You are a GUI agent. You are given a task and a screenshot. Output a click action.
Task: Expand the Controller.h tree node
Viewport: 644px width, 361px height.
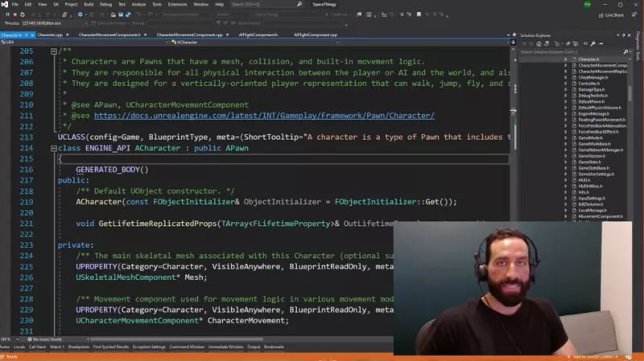point(566,82)
